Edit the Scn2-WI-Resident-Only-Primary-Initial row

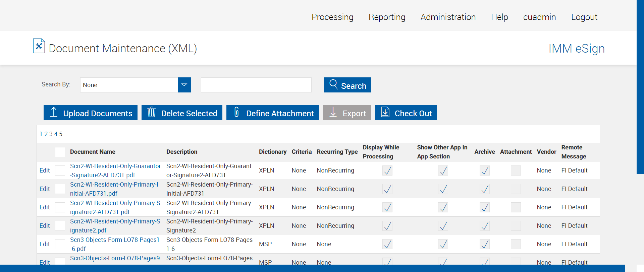click(x=45, y=189)
